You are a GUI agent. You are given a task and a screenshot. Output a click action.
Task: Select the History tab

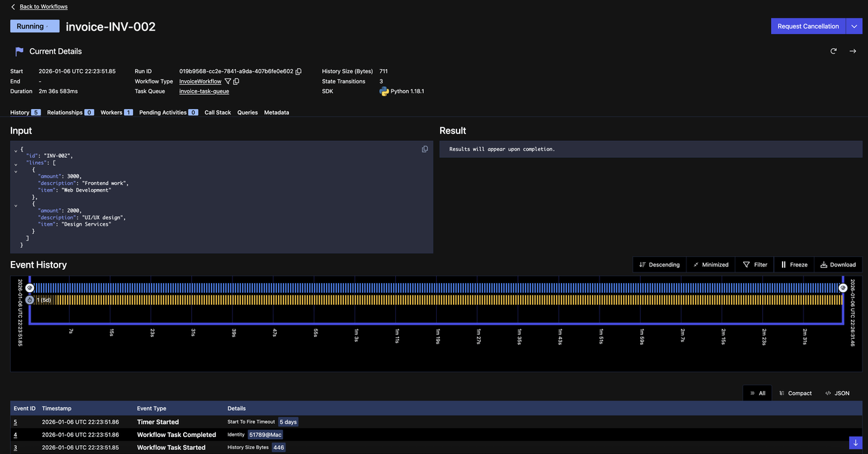pos(25,112)
